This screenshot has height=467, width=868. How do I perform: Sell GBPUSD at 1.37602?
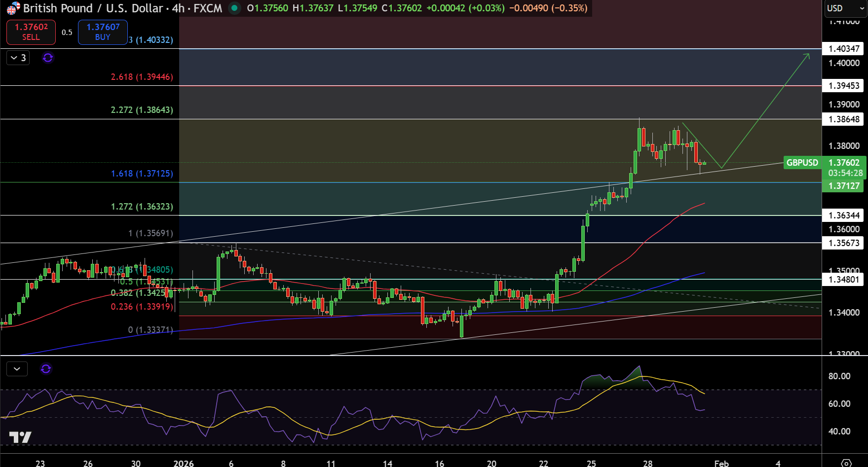point(31,32)
